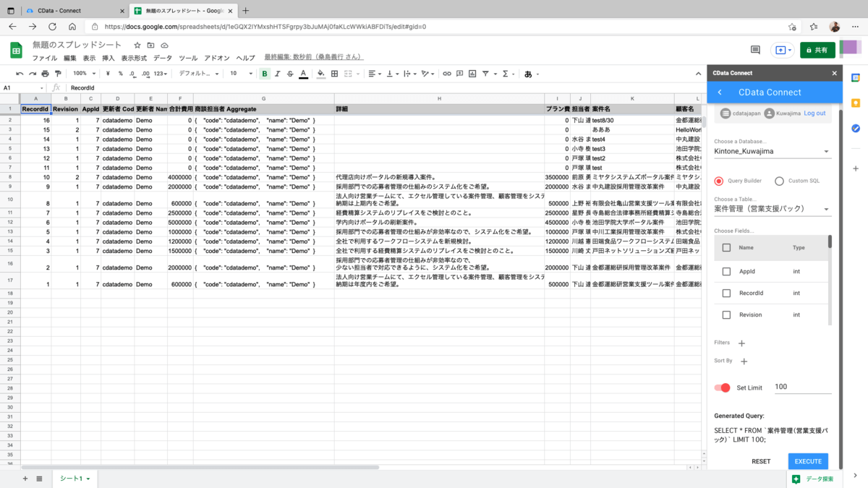Select the Custom SQL radio option
Image resolution: width=868 pixels, height=488 pixels.
pos(779,181)
